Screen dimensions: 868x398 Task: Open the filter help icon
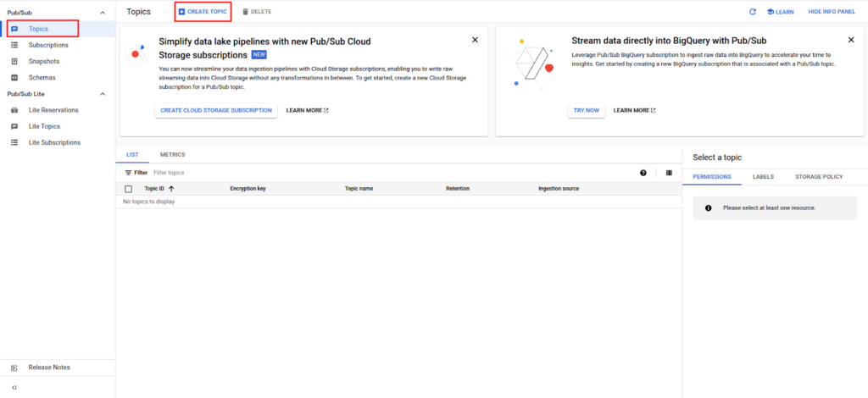[643, 173]
